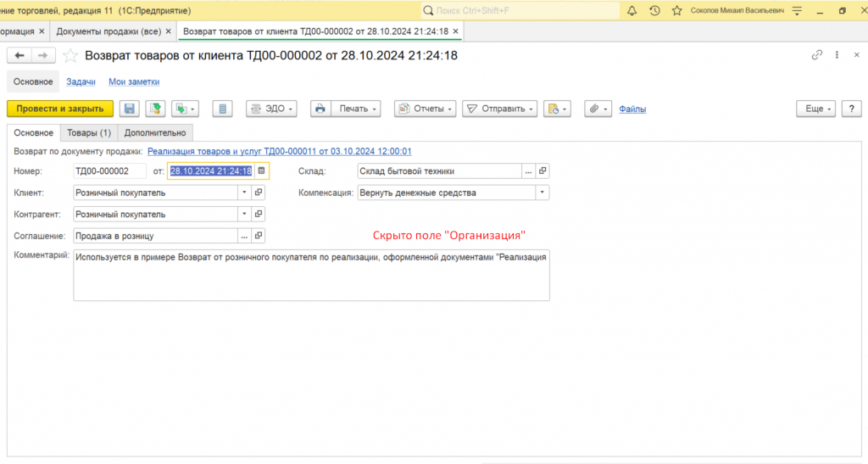Screen dimensions: 868x464
Task: Open the Контрагент record icon
Action: pos(259,215)
